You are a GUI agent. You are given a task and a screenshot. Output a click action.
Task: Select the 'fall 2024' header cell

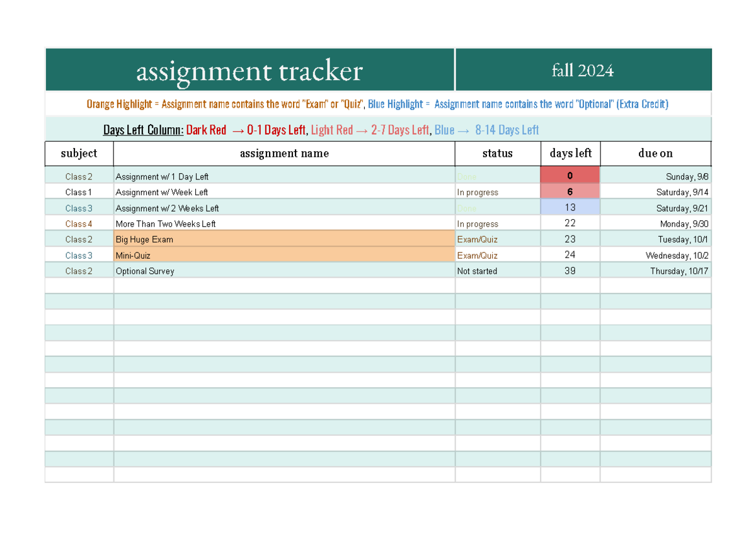583,69
